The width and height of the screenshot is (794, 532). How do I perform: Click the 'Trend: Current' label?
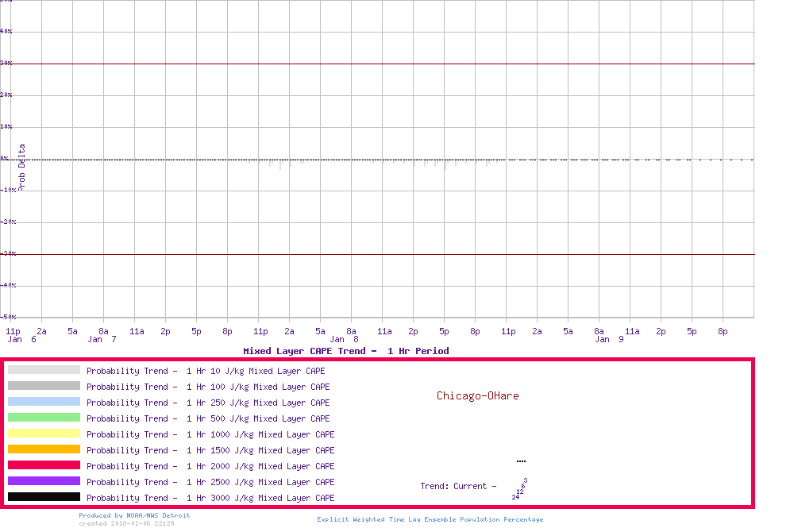tap(458, 486)
